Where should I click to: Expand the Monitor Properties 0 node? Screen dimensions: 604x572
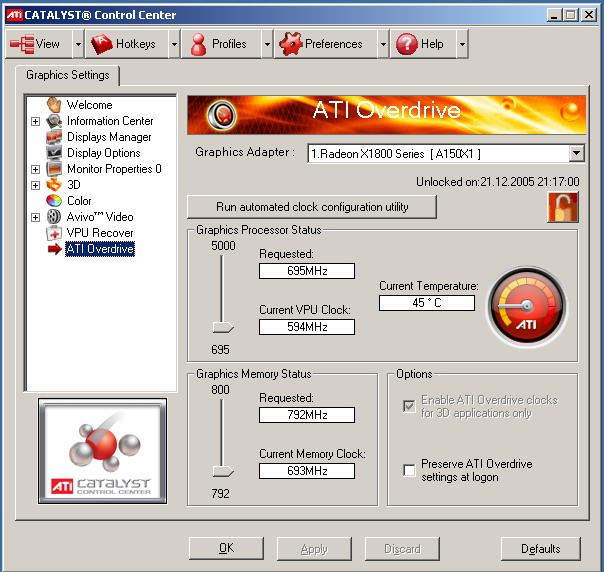35,169
